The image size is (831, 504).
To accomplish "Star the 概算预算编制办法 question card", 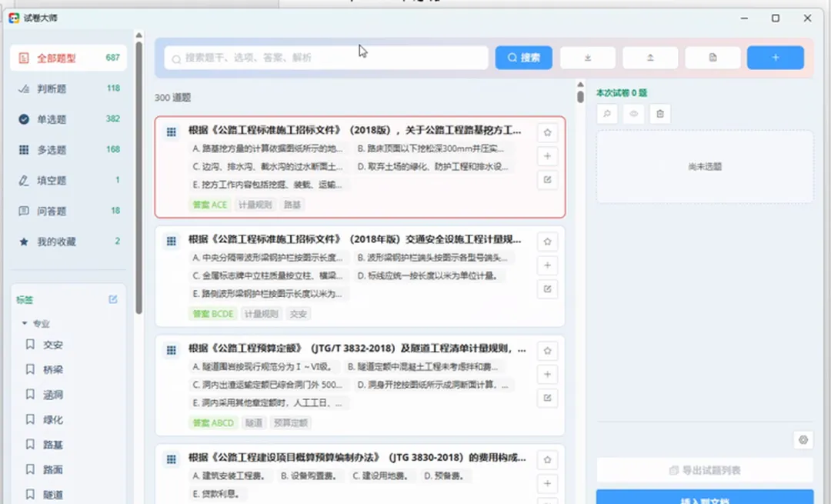I will [548, 460].
